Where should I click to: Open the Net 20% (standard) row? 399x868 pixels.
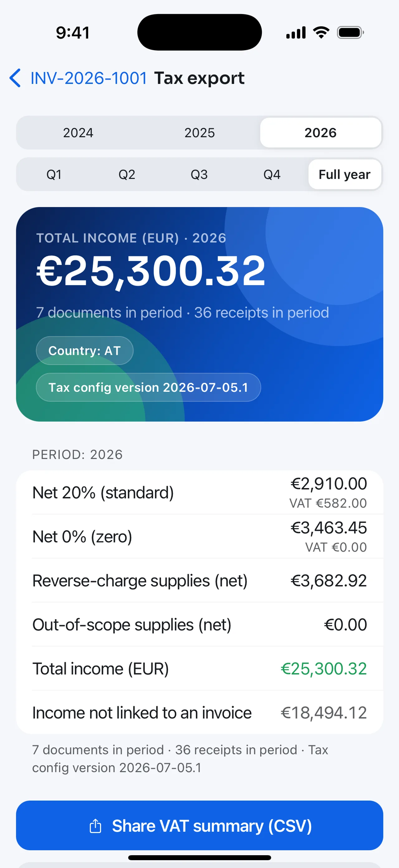(x=199, y=492)
